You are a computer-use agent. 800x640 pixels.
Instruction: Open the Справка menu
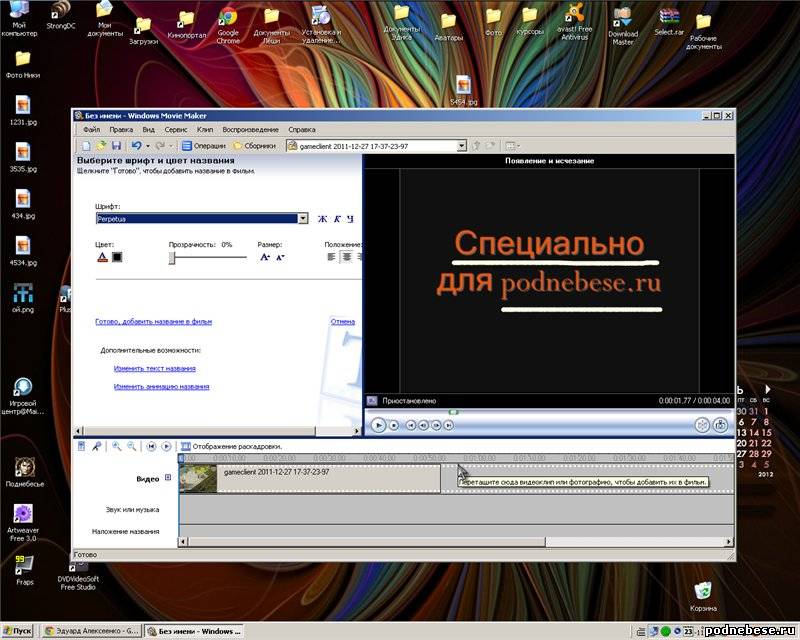(302, 130)
